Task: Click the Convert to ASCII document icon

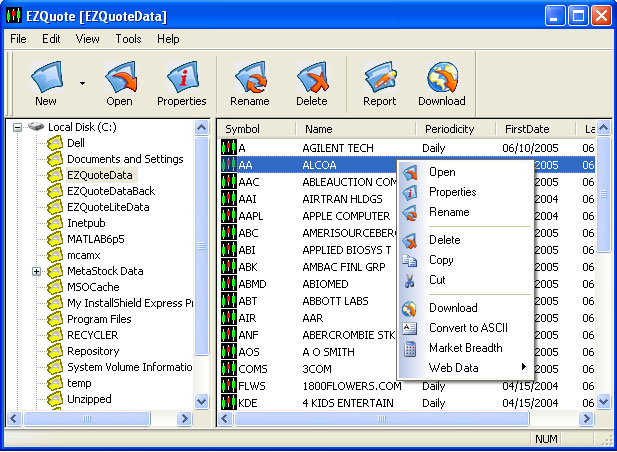Action: [x=410, y=328]
